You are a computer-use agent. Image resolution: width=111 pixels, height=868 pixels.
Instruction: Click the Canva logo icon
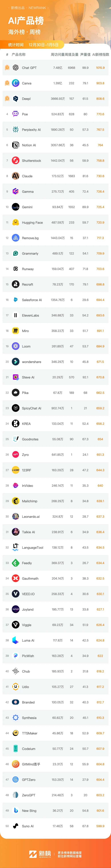tap(15, 83)
